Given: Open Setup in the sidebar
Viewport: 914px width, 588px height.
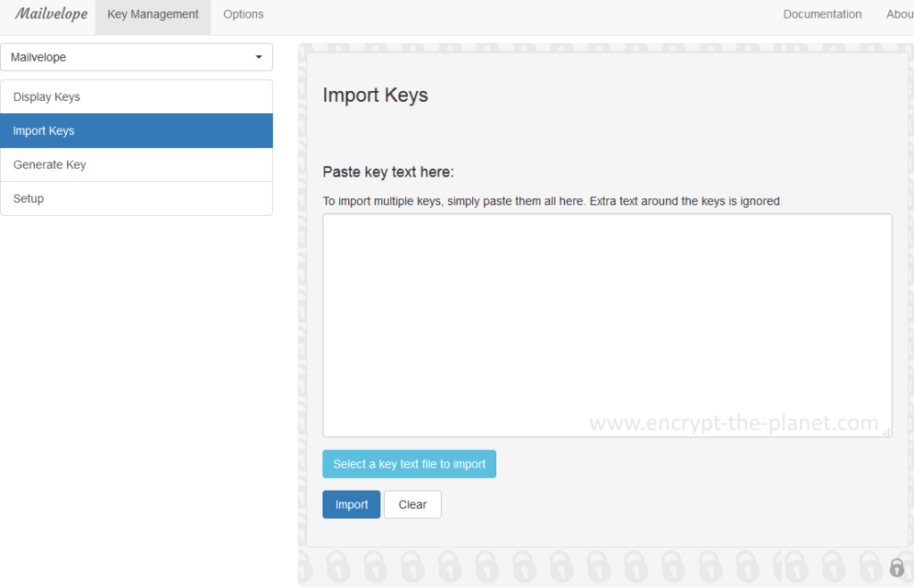Looking at the screenshot, I should click(x=137, y=199).
